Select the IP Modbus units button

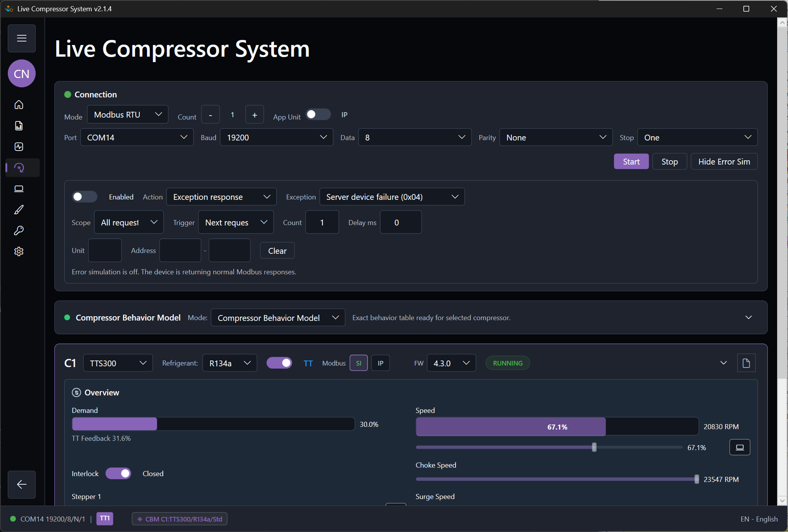pyautogui.click(x=381, y=363)
